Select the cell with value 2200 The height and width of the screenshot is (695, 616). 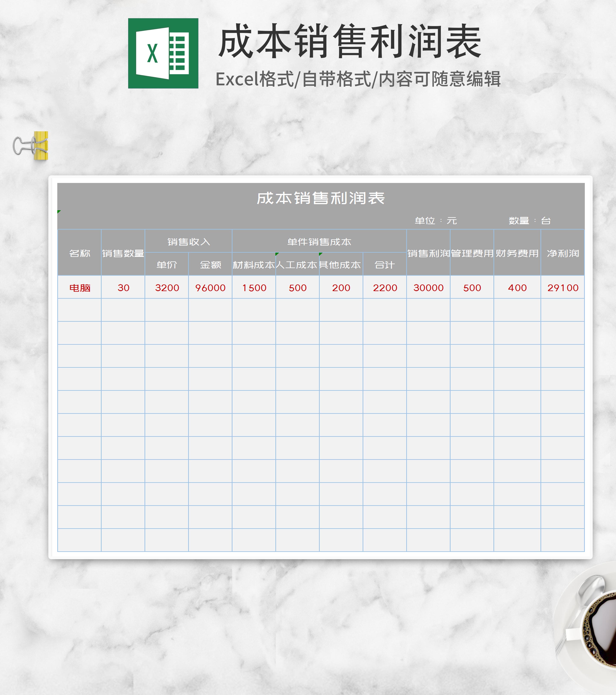coord(385,288)
